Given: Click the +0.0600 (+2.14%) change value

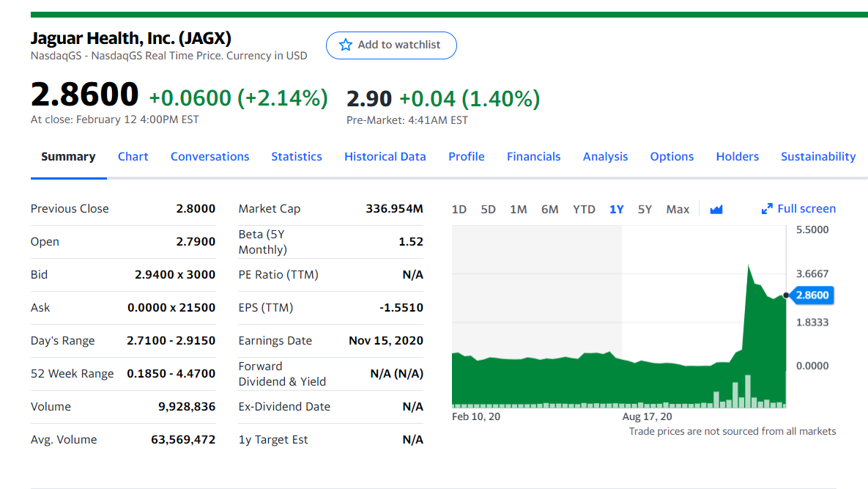Looking at the screenshot, I should point(239,98).
